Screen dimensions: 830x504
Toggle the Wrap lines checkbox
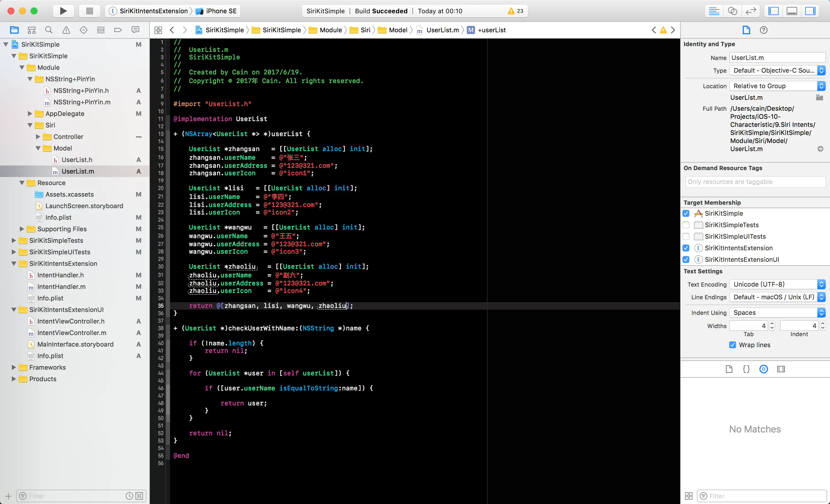coord(732,345)
